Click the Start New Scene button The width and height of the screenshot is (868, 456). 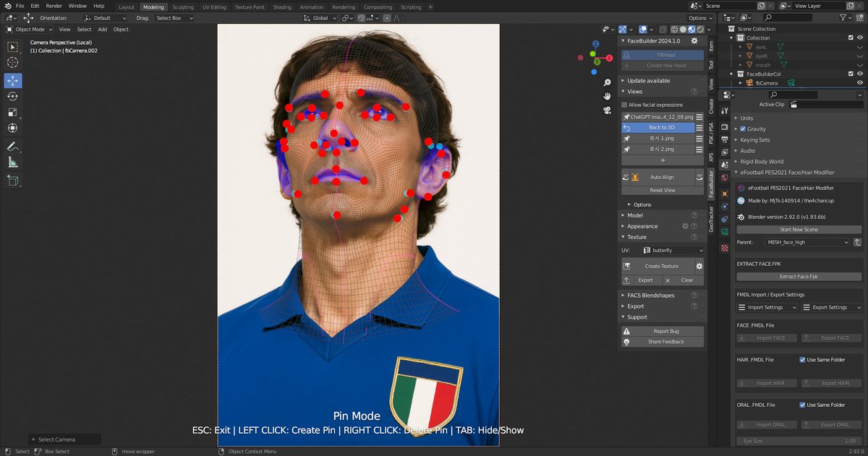click(799, 230)
